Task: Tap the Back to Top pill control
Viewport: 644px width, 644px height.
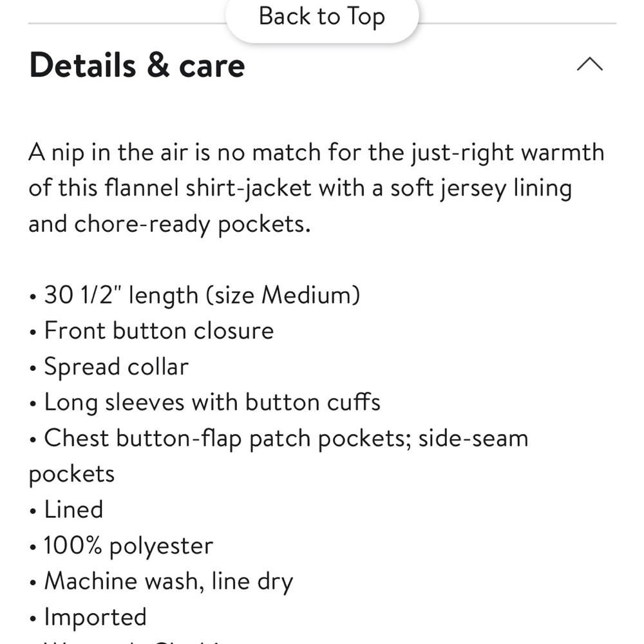Action: 322,16
